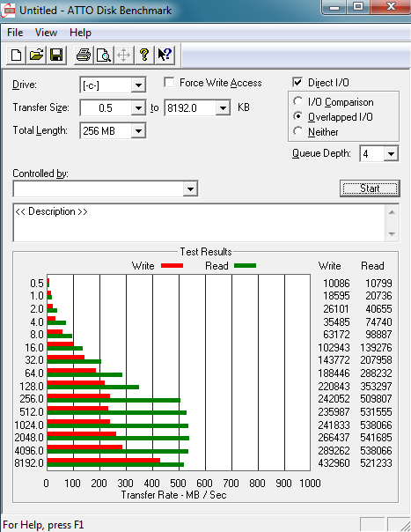The width and height of the screenshot is (411, 532).
Task: Enable the Force Write Access checkbox
Action: click(x=169, y=83)
